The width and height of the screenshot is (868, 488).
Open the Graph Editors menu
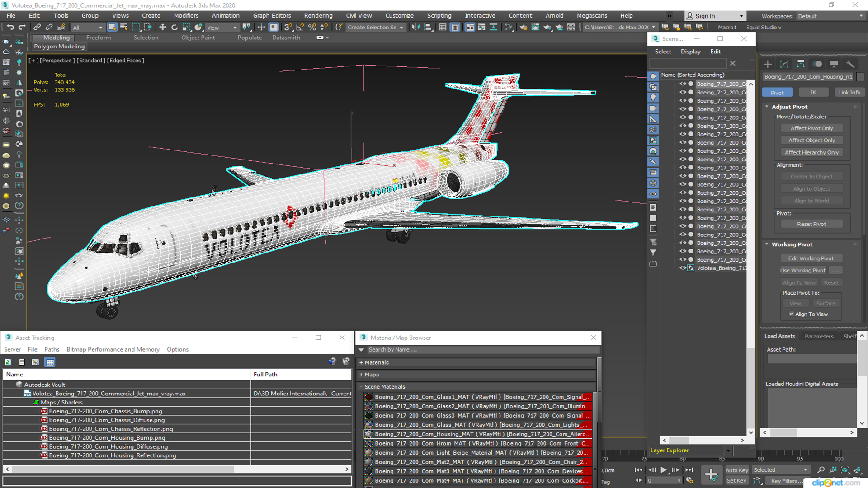pos(272,15)
